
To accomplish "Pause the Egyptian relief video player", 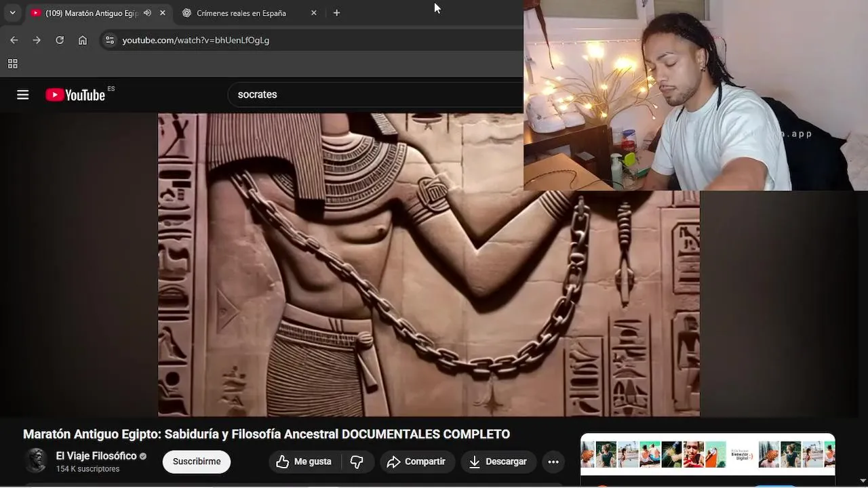I will click(429, 264).
